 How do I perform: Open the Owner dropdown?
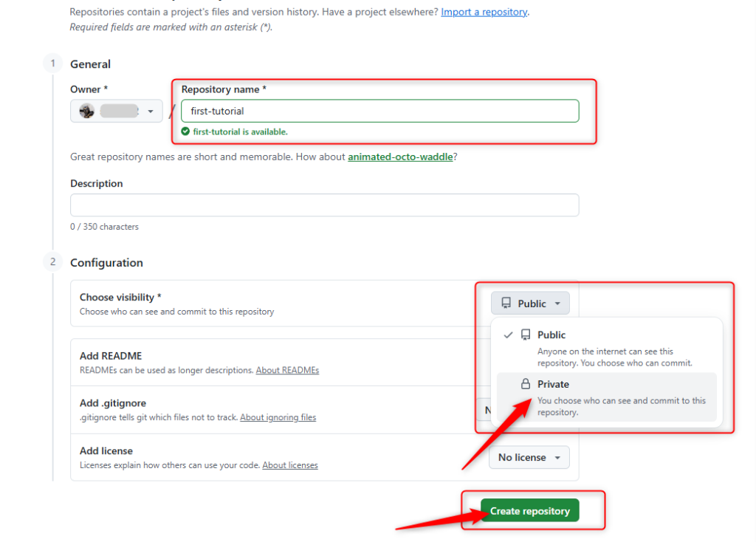point(117,112)
